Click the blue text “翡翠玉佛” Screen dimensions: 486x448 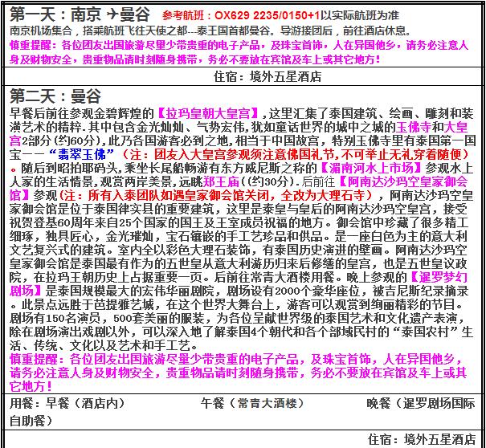point(81,154)
